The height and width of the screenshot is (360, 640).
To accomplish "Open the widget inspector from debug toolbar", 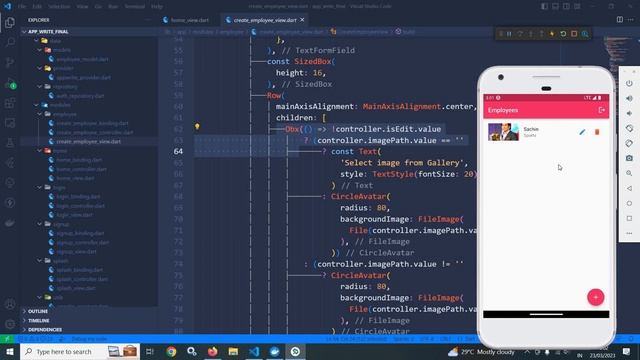I will (x=585, y=34).
